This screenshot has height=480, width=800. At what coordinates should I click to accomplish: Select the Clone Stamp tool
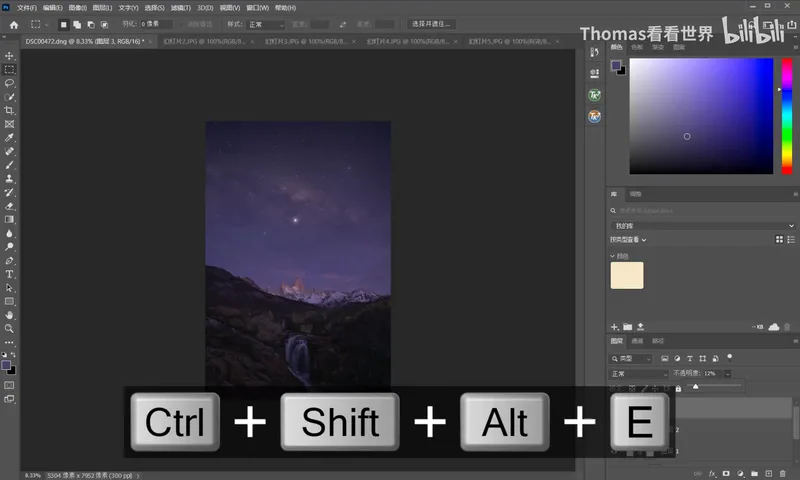tap(9, 179)
